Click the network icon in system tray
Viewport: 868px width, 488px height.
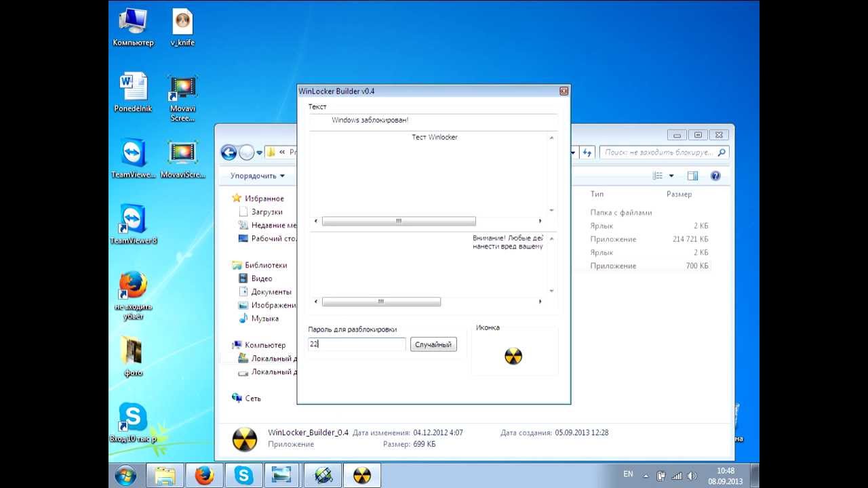pos(676,476)
